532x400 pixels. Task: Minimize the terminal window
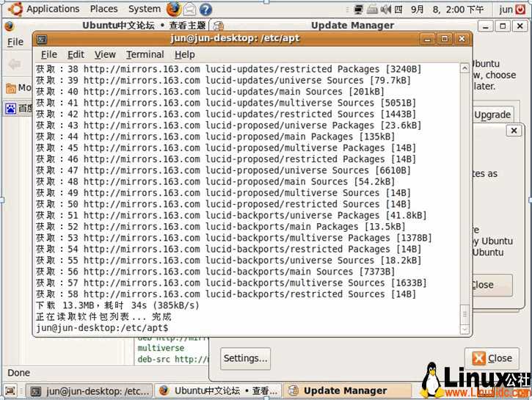[428, 39]
